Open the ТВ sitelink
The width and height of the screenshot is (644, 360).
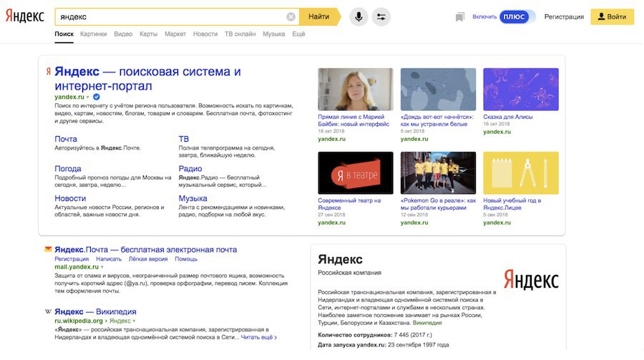tap(184, 139)
